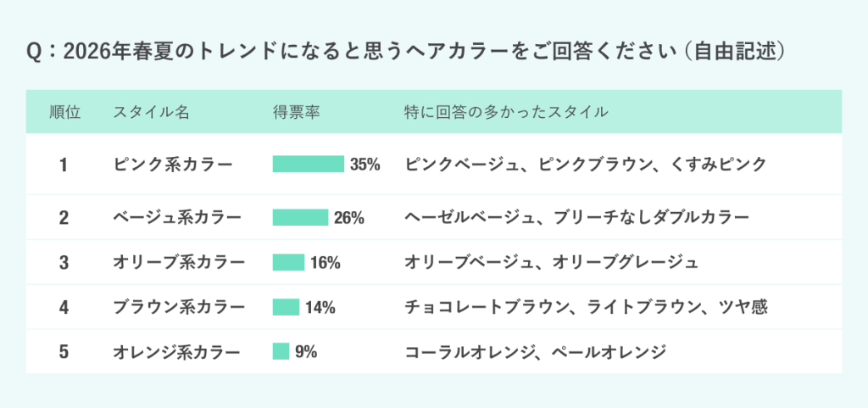Select the 得票率 column header

[296, 112]
